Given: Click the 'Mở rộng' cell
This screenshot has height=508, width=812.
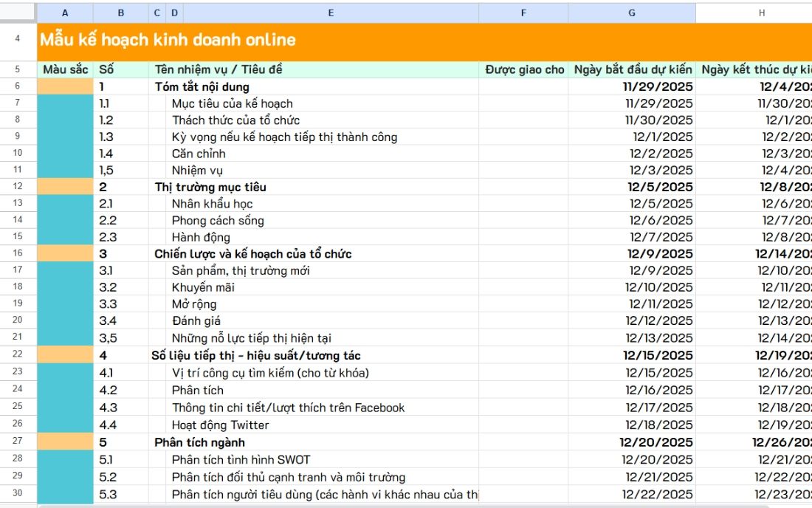Looking at the screenshot, I should point(194,304).
